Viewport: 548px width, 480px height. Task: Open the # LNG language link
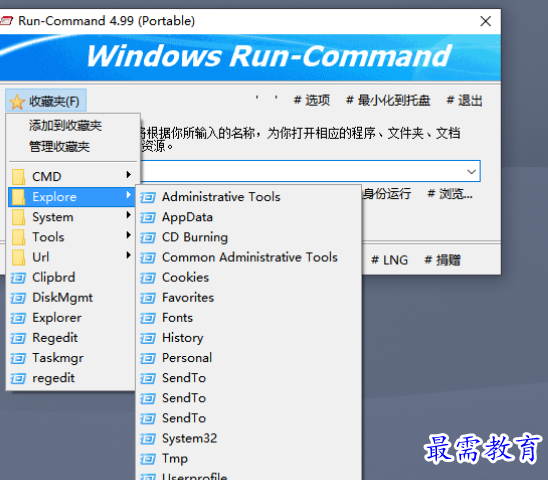pyautogui.click(x=389, y=260)
